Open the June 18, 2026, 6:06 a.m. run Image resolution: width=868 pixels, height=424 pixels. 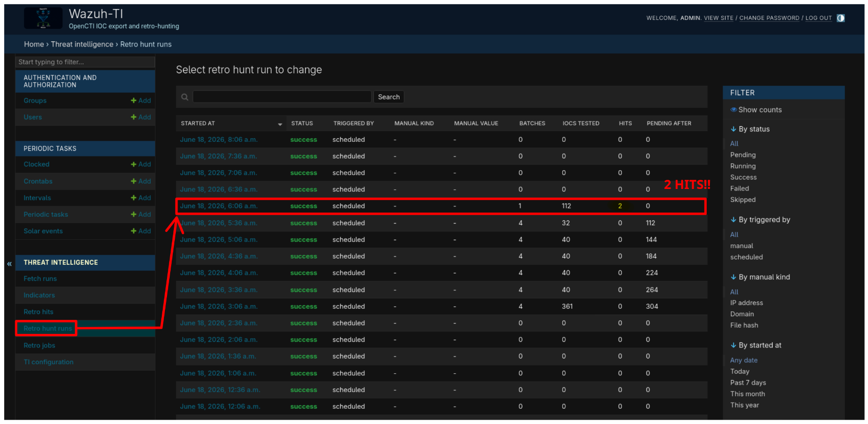(x=219, y=206)
